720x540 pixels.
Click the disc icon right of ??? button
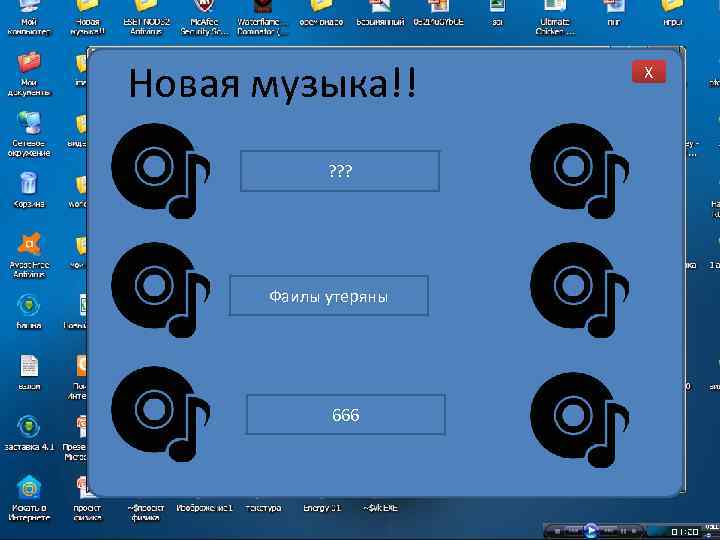579,171
